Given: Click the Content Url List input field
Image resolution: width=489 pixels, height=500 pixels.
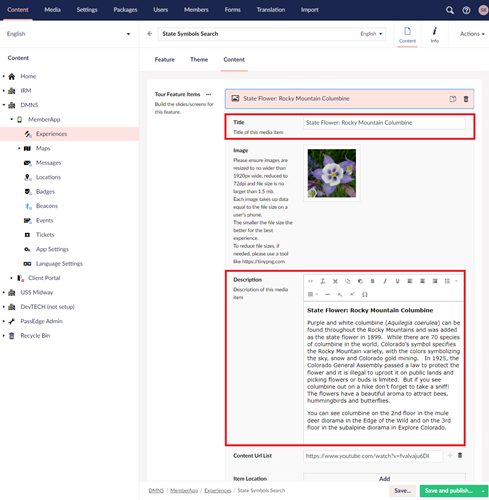Looking at the screenshot, I should coord(373,456).
